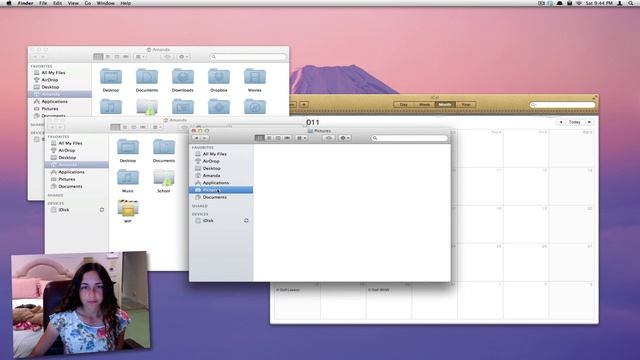Select AirDrop in Pictures window sidebar
The image size is (640, 360).
pyautogui.click(x=221, y=161)
